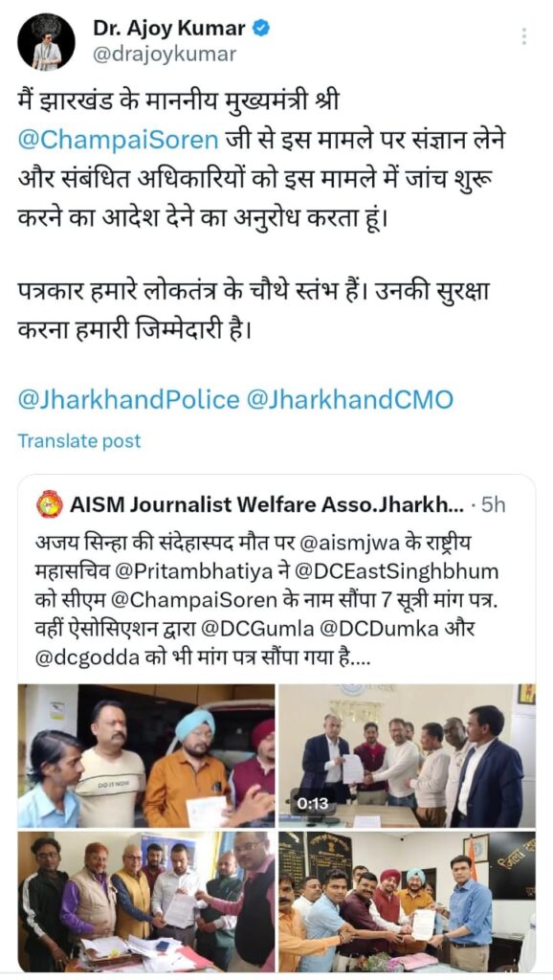View top-left photo with orange-shirt man

point(146,756)
